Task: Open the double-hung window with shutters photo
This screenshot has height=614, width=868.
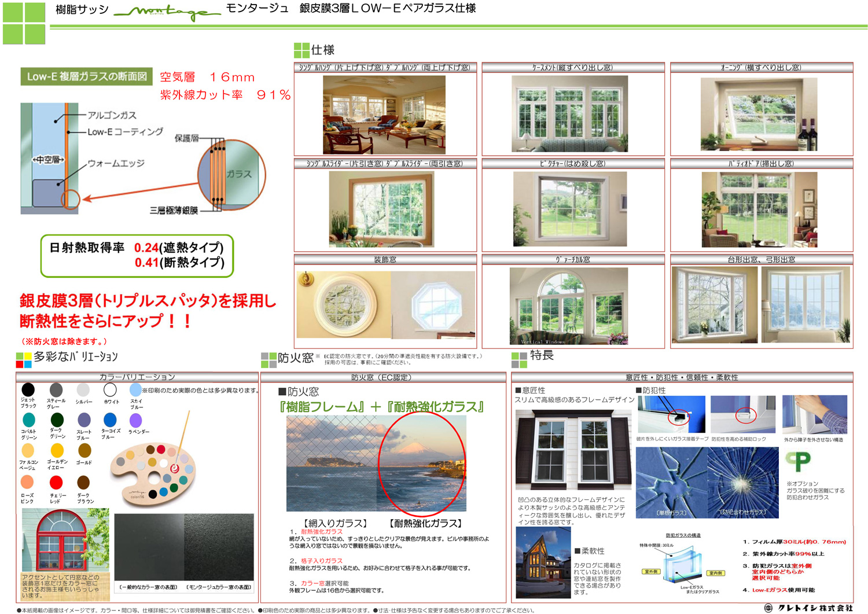Action: (573, 450)
